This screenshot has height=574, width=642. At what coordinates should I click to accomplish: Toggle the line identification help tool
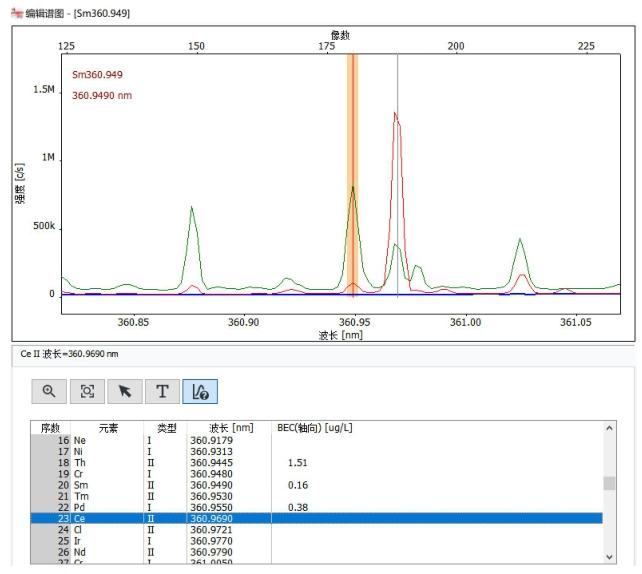200,391
